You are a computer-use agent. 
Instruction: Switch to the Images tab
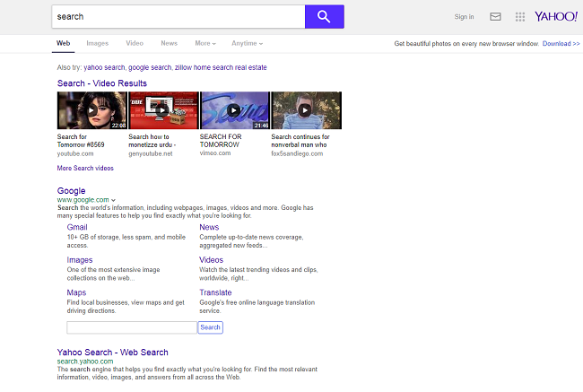pos(97,43)
